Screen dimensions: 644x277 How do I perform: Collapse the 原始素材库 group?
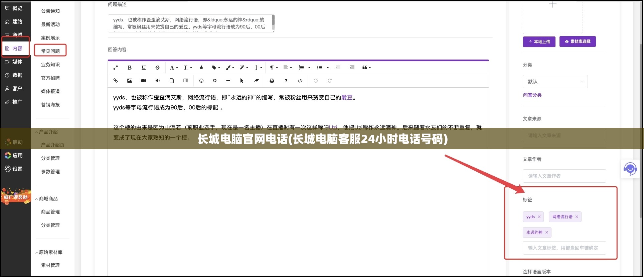pos(49,252)
